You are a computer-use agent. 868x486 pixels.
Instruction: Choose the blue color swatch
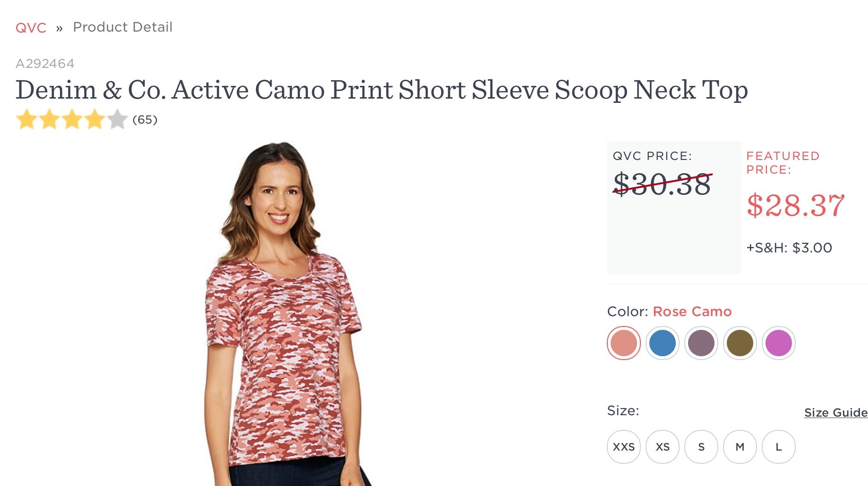(x=662, y=343)
